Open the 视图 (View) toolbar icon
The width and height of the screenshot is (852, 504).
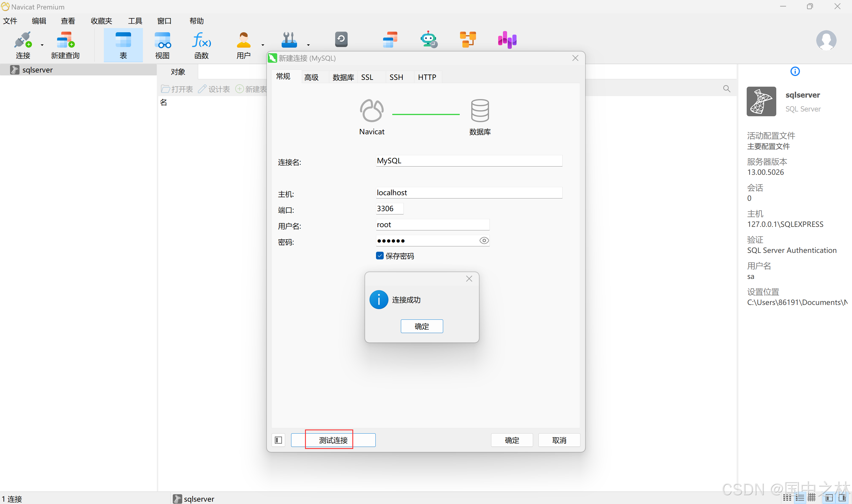(x=162, y=45)
